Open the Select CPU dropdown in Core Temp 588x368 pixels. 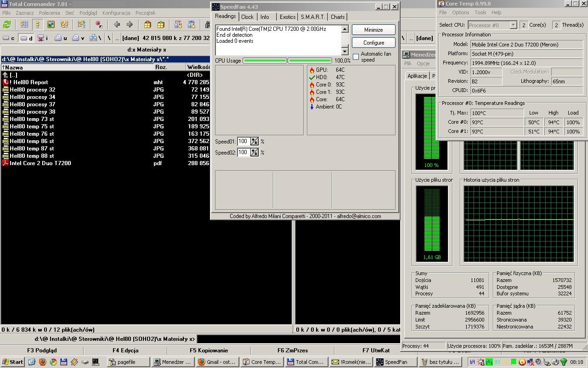click(x=513, y=25)
